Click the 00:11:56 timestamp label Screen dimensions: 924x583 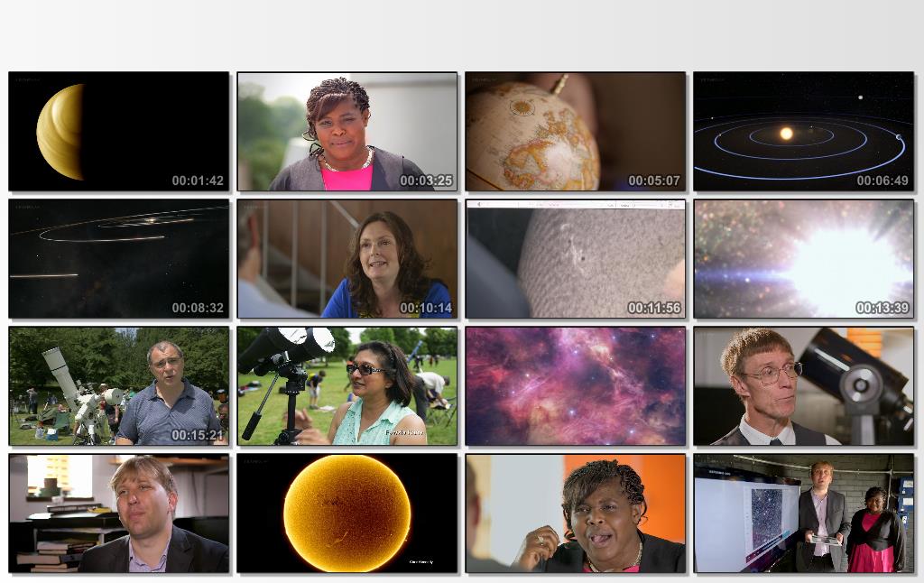tap(654, 309)
